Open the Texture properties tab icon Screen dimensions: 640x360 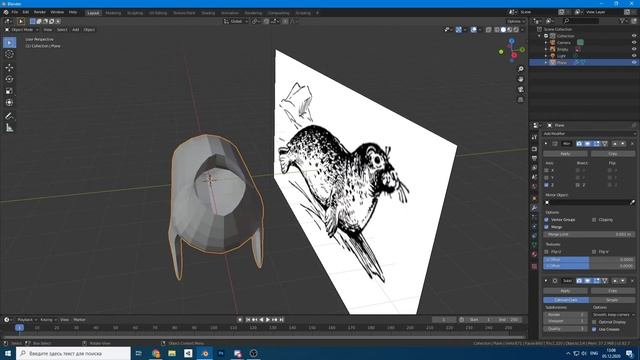(x=534, y=266)
